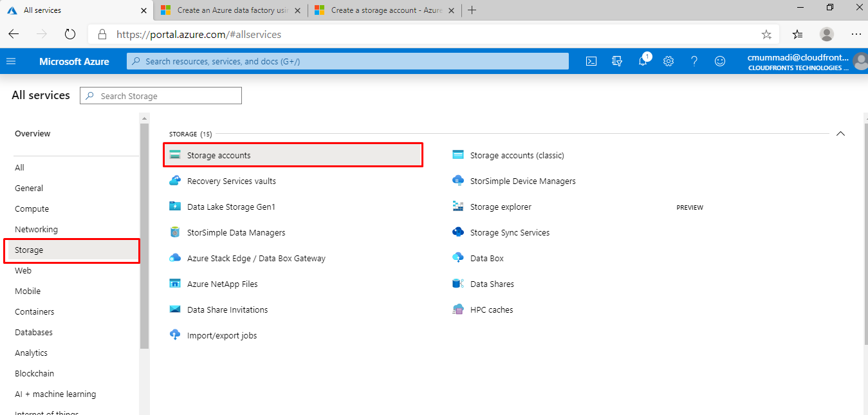
Task: Select the Networking category
Action: (x=36, y=230)
